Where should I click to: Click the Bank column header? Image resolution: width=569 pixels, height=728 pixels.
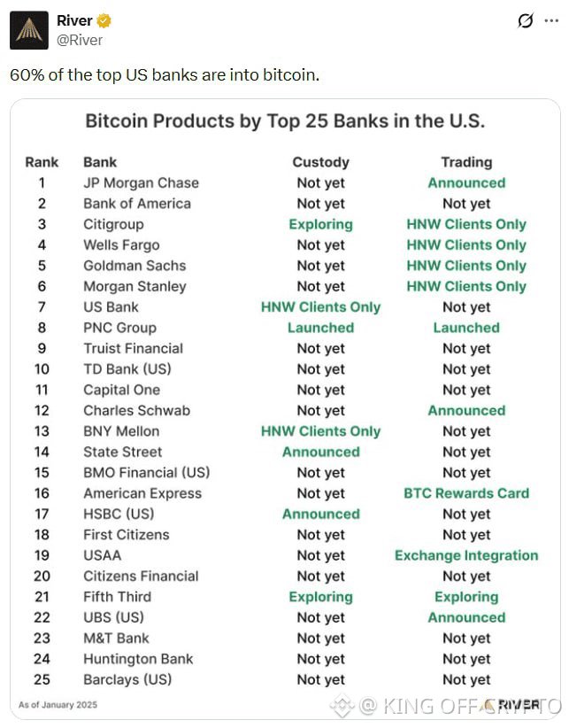click(100, 162)
